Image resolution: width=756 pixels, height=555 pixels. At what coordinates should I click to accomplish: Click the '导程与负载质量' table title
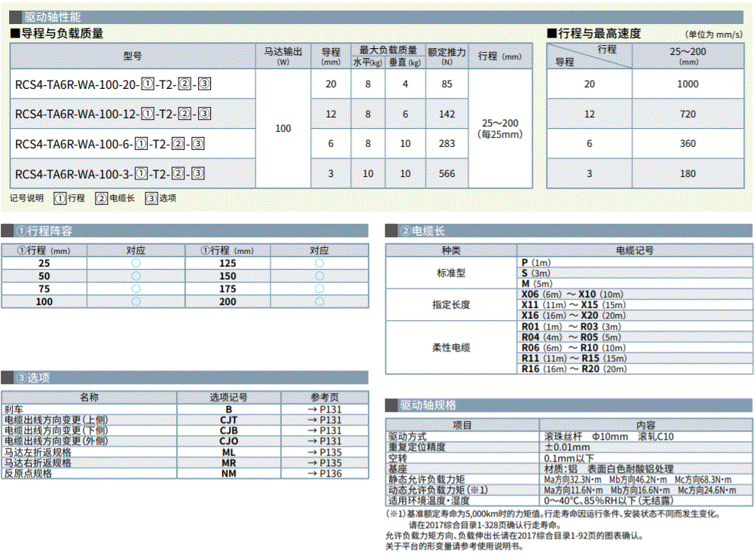(x=57, y=33)
